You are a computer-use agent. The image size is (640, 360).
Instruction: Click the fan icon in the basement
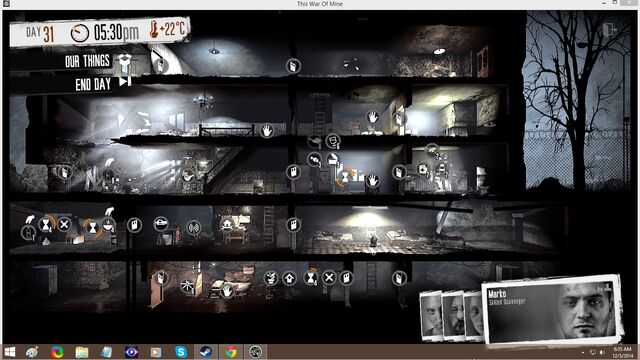pos(187,285)
